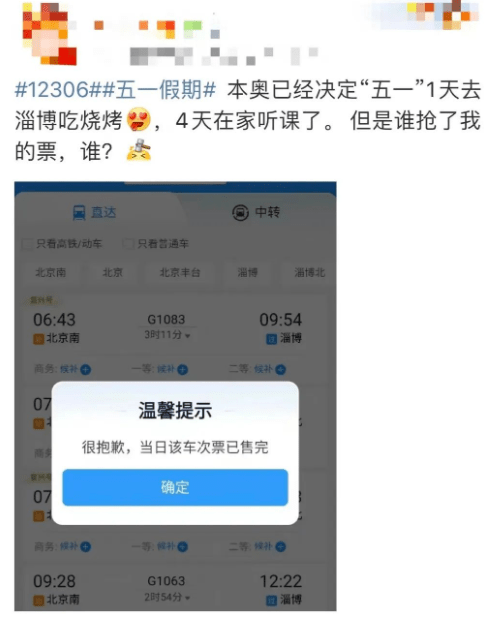The image size is (496, 627).
Task: Click the train icon on 直达 tab
Action: 79,212
